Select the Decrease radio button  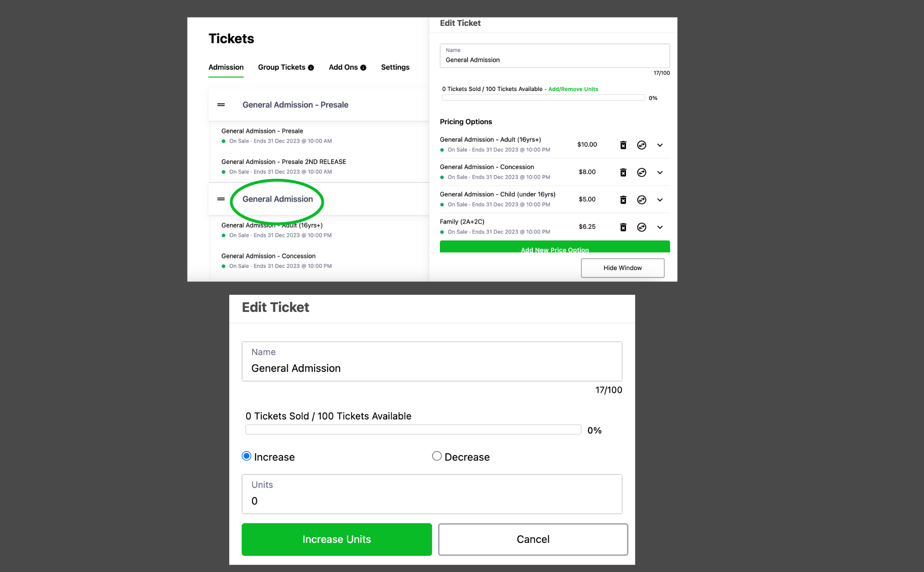coord(436,456)
